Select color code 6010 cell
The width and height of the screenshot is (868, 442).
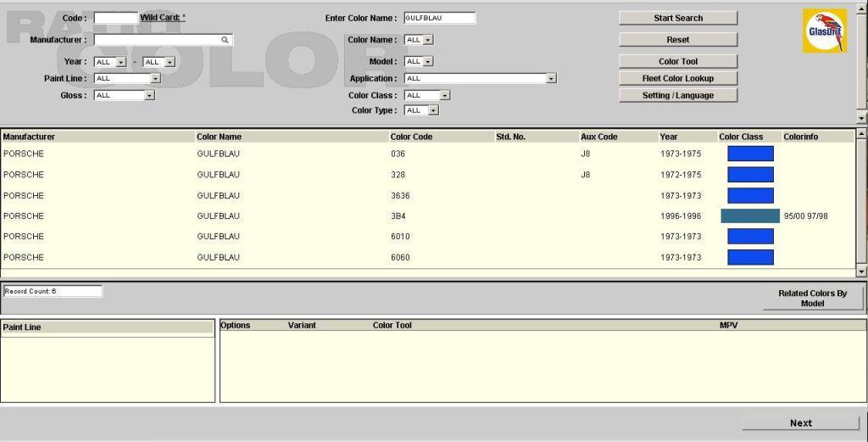pyautogui.click(x=400, y=237)
